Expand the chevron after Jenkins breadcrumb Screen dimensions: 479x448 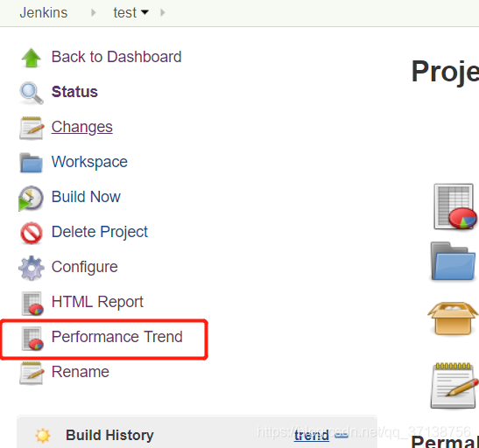[94, 12]
